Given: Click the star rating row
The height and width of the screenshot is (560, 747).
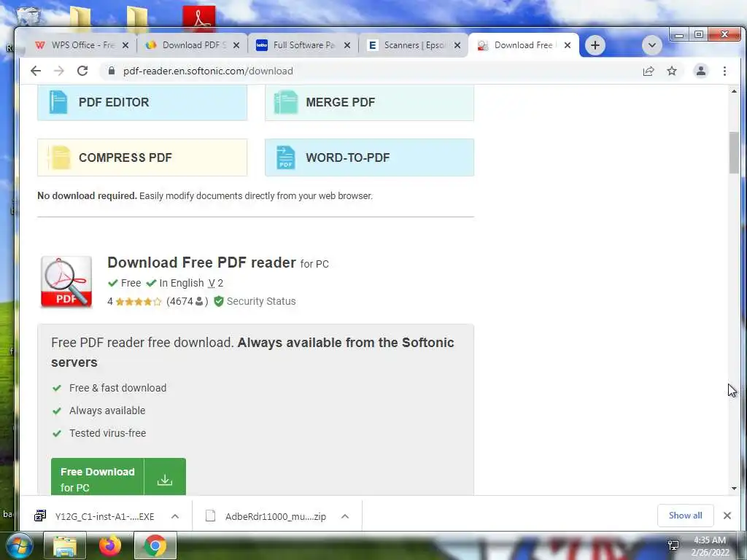Looking at the screenshot, I should click(138, 301).
